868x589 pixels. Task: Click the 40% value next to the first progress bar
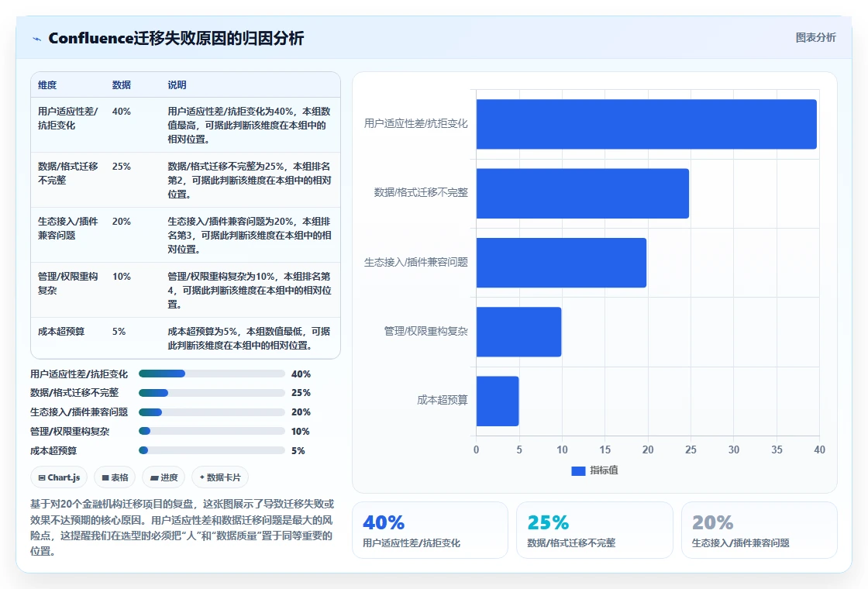(301, 374)
